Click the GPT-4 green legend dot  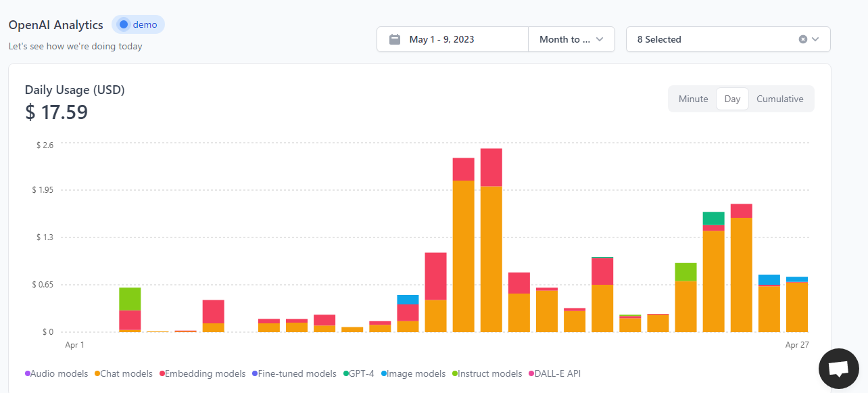click(346, 373)
